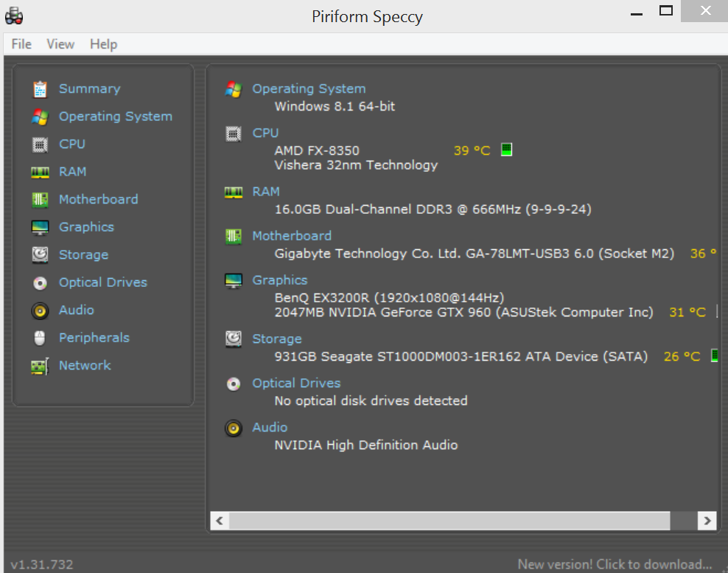Click the Motherboard icon in summary panel

click(234, 237)
